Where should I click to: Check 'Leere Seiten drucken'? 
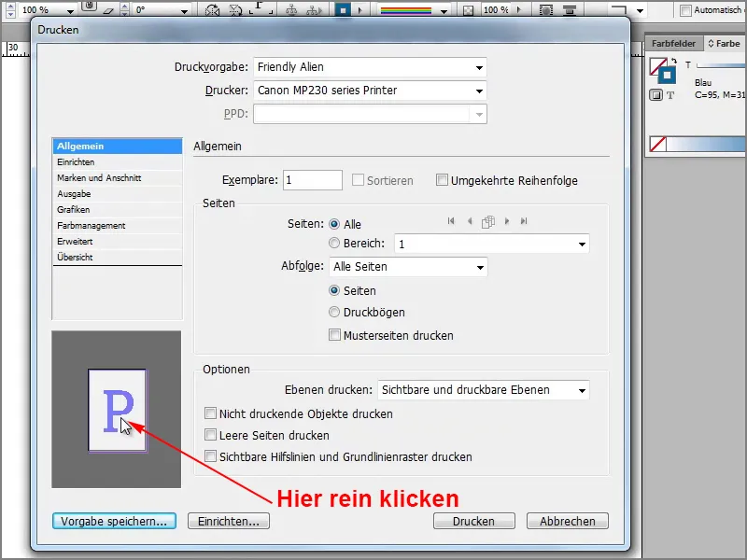tap(211, 436)
